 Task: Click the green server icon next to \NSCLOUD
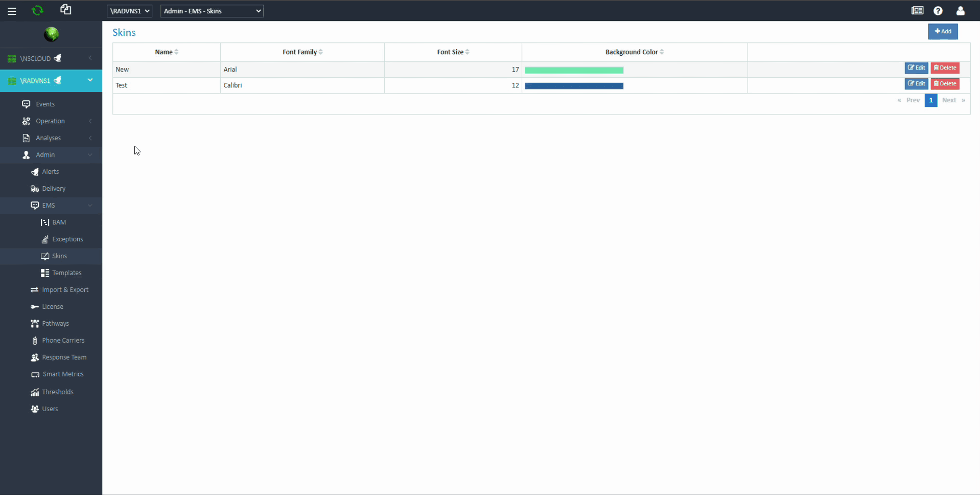pyautogui.click(x=12, y=59)
